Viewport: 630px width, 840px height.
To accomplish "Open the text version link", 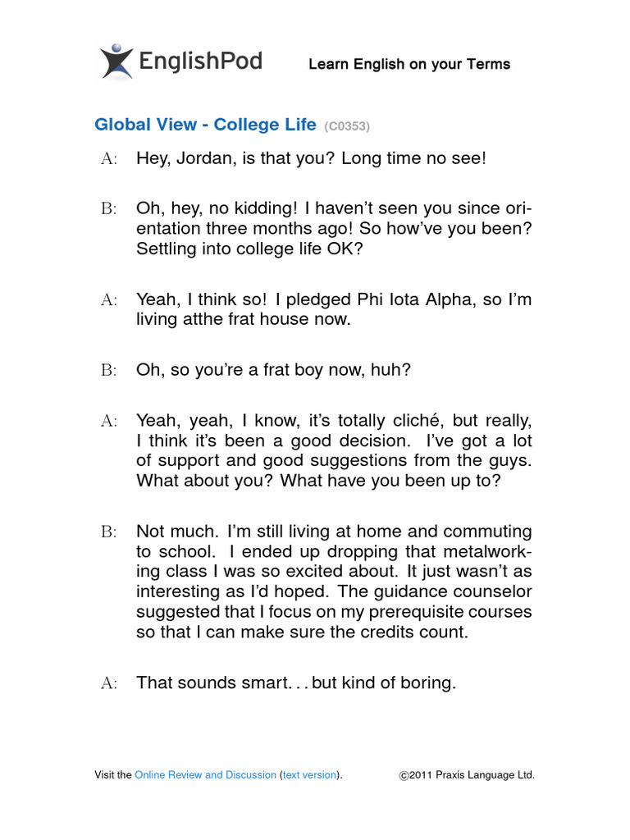I will click(309, 774).
